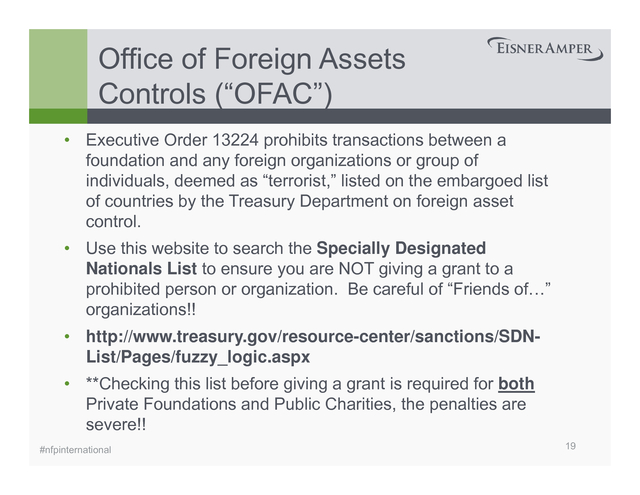Select slide page number 19

(570, 445)
